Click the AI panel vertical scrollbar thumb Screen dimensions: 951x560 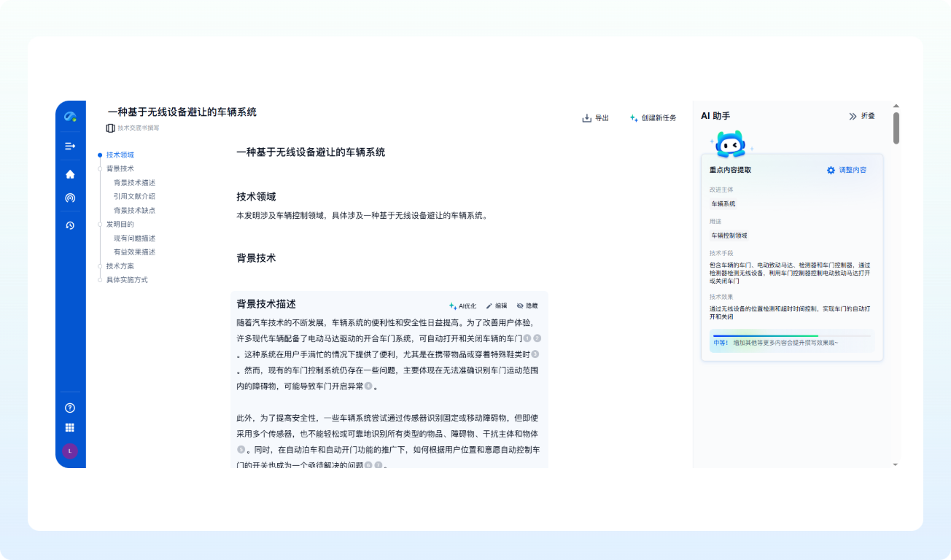896,128
